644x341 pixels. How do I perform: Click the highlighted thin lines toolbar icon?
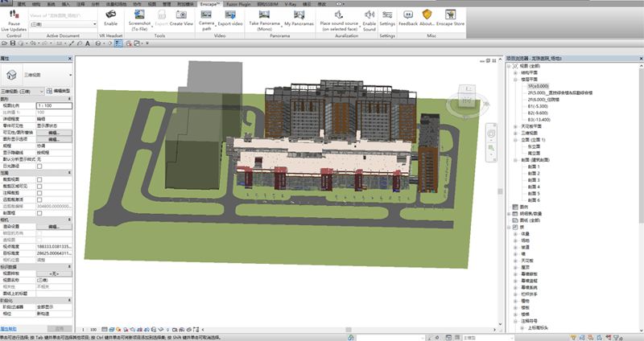pyautogui.click(x=118, y=43)
